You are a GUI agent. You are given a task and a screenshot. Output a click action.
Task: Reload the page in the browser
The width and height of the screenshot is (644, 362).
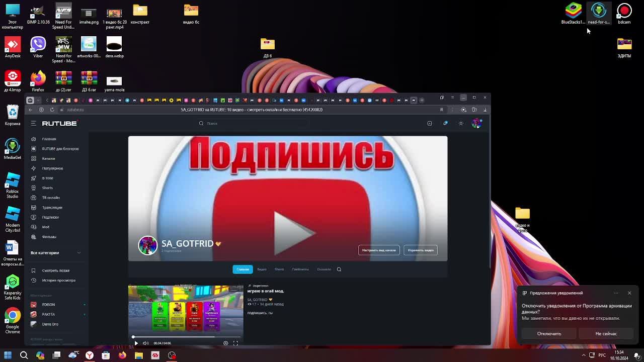point(52,110)
